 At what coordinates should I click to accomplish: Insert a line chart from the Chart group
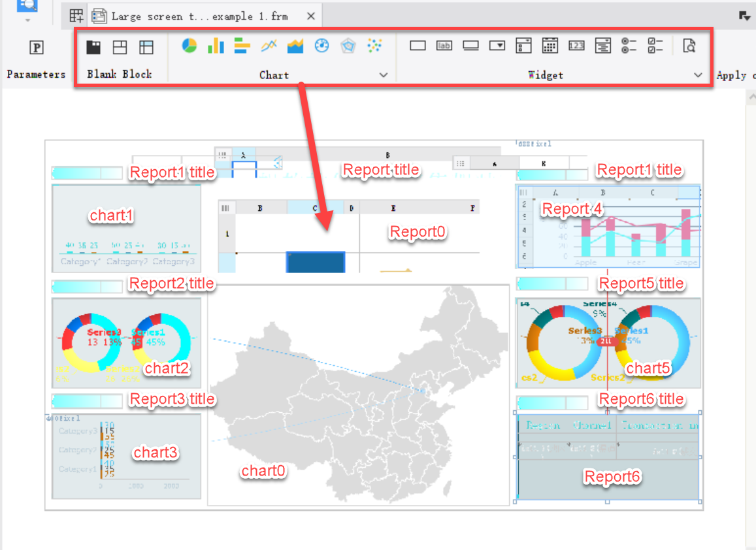(x=269, y=46)
